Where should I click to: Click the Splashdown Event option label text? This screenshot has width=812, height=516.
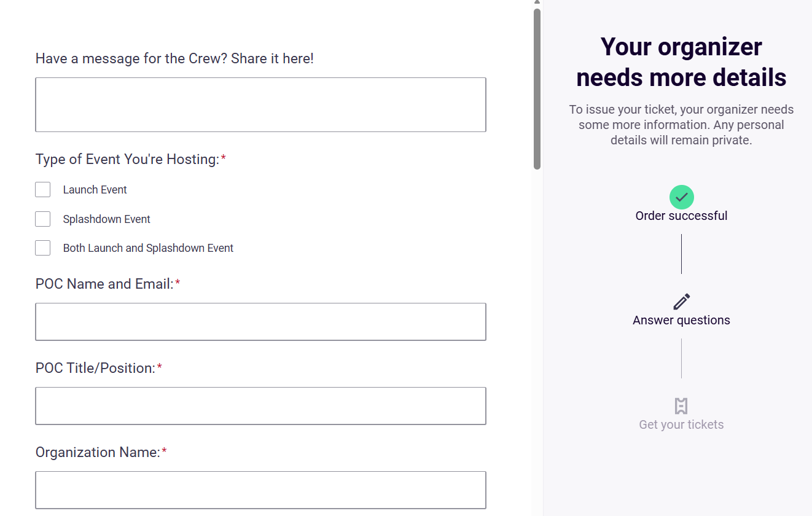coord(106,219)
